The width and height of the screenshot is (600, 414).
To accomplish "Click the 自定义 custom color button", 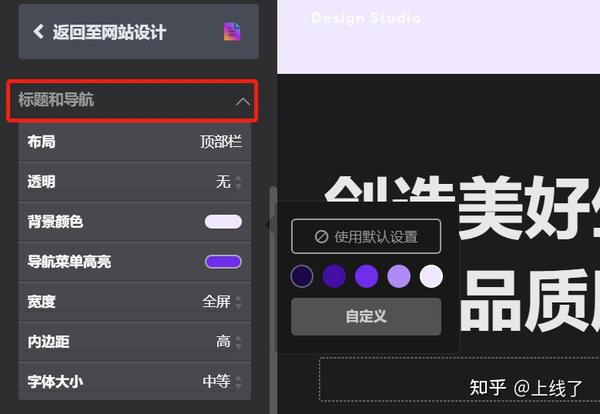I will click(x=366, y=316).
